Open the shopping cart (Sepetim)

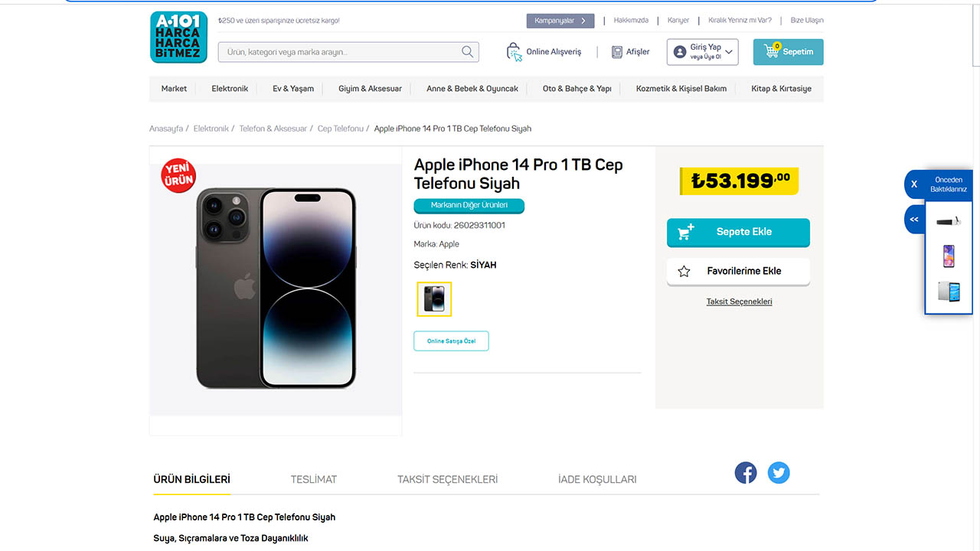[x=788, y=52]
